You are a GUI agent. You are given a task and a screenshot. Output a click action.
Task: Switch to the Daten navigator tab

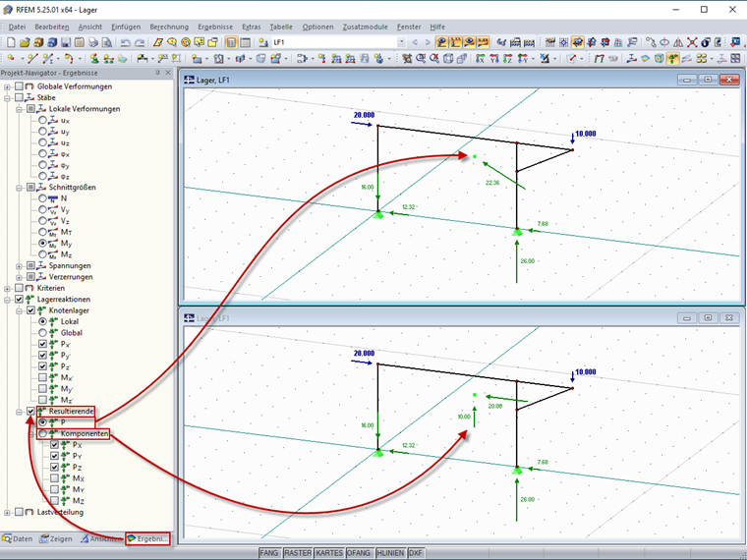click(18, 538)
